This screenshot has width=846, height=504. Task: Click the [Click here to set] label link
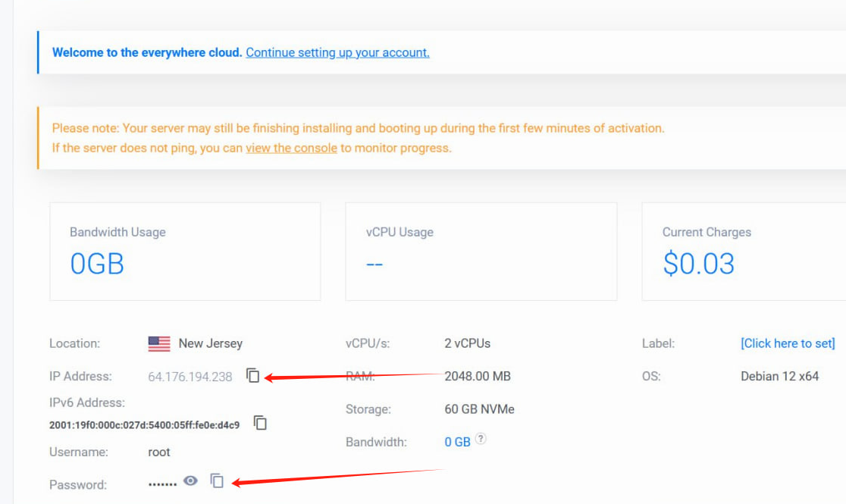coord(788,343)
